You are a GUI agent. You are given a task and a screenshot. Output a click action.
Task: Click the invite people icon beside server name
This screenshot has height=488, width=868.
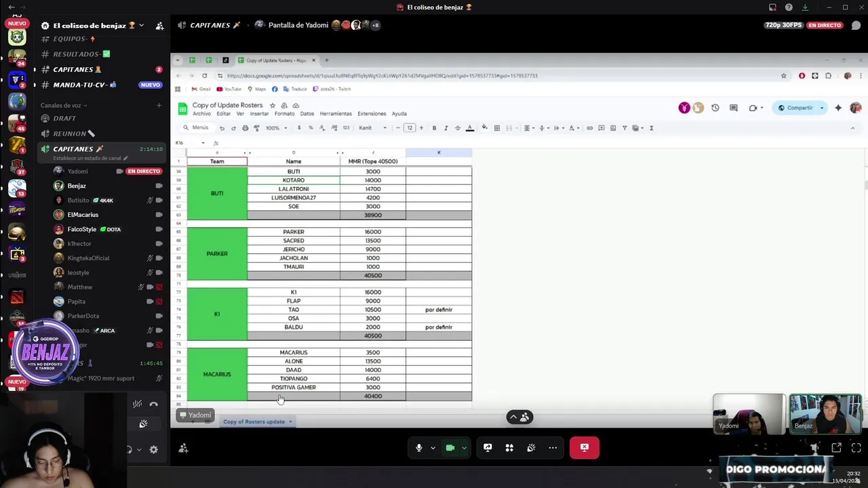coord(159,26)
